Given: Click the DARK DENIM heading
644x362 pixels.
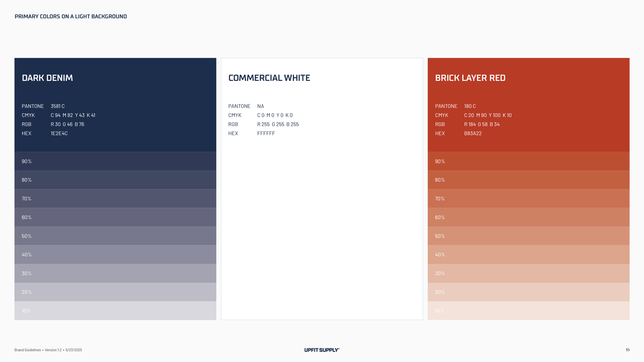Looking at the screenshot, I should 47,78.
